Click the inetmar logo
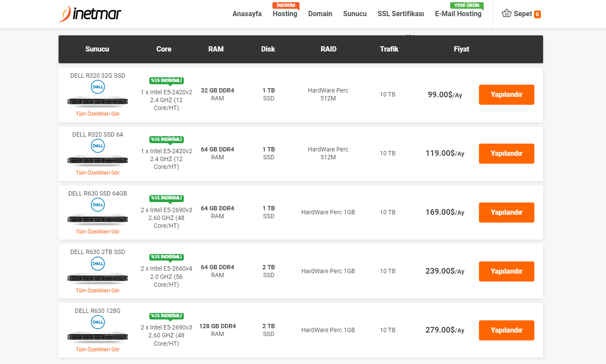606x364 pixels. coord(90,14)
